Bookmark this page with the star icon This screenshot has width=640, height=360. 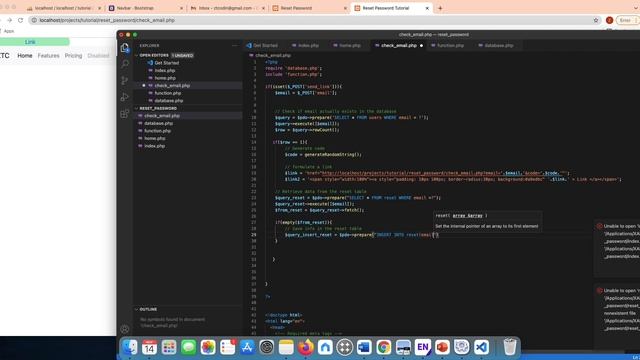pos(596,20)
